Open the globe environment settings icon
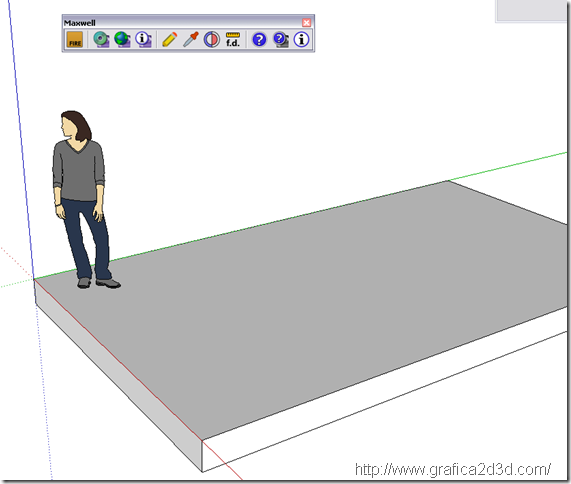Image resolution: width=571 pixels, height=484 pixels. 122,39
